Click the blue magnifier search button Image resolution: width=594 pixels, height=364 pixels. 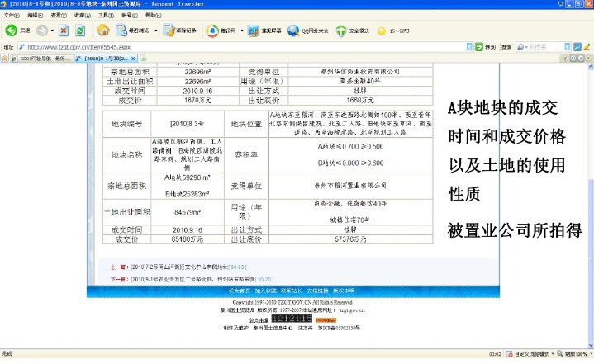coord(577,46)
